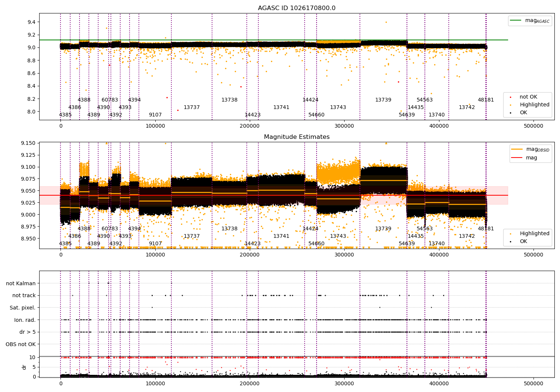Select the 'Ion. rad.' axis label
Viewport: 560px width, 392px height.
click(x=25, y=320)
